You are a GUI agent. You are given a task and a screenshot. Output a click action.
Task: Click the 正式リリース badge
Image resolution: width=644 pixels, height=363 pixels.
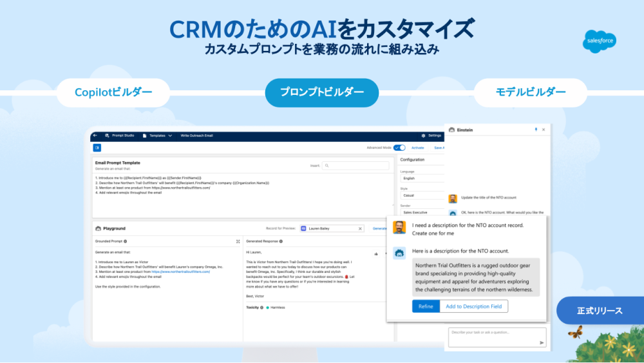click(x=600, y=311)
